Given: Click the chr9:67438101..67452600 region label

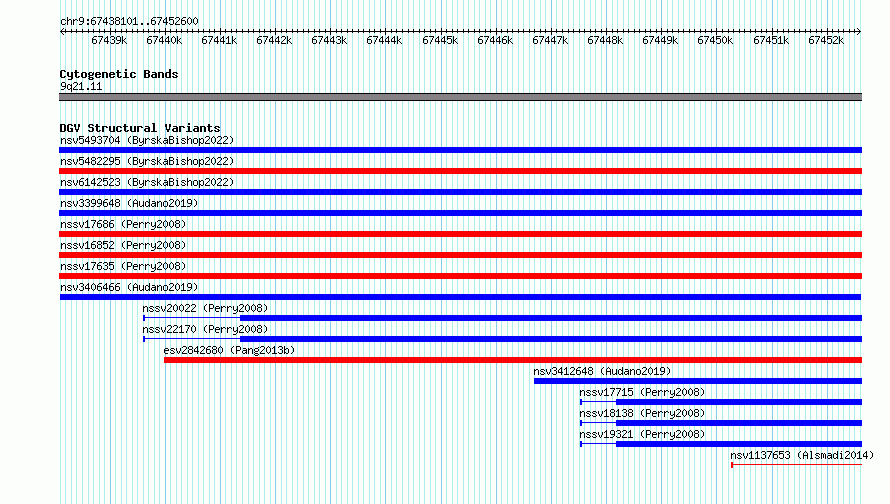Looking at the screenshot, I should click(x=129, y=21).
